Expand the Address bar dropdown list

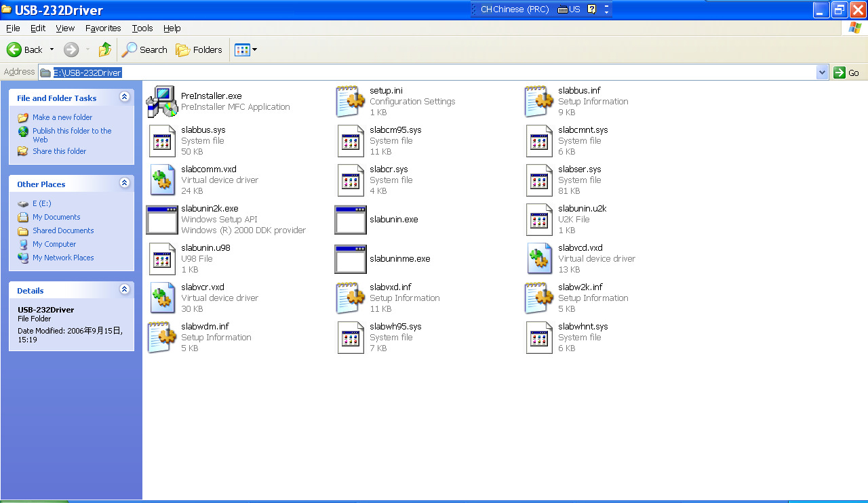coord(823,73)
